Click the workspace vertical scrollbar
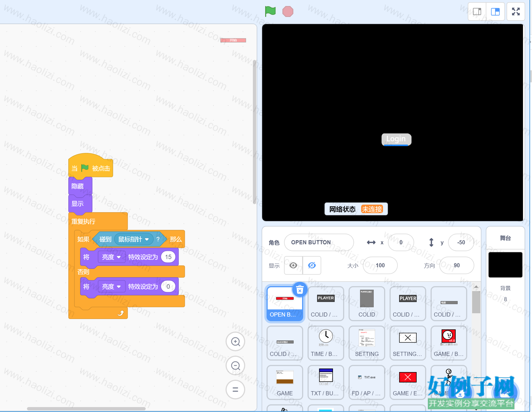 click(x=255, y=132)
